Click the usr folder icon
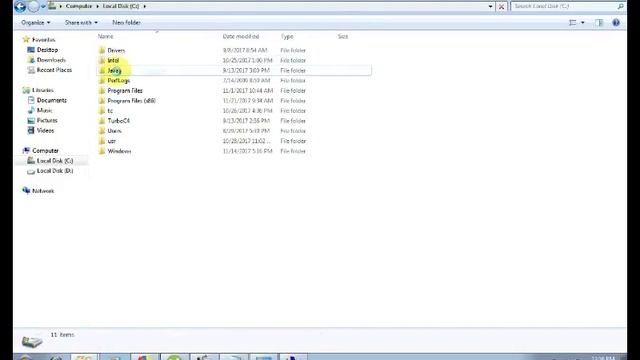 coord(102,141)
